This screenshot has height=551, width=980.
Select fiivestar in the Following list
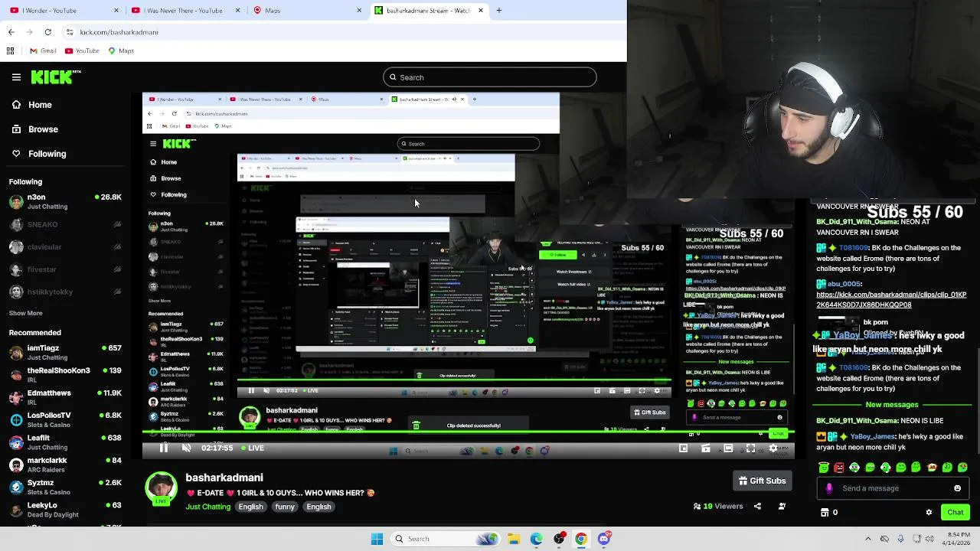66,269
